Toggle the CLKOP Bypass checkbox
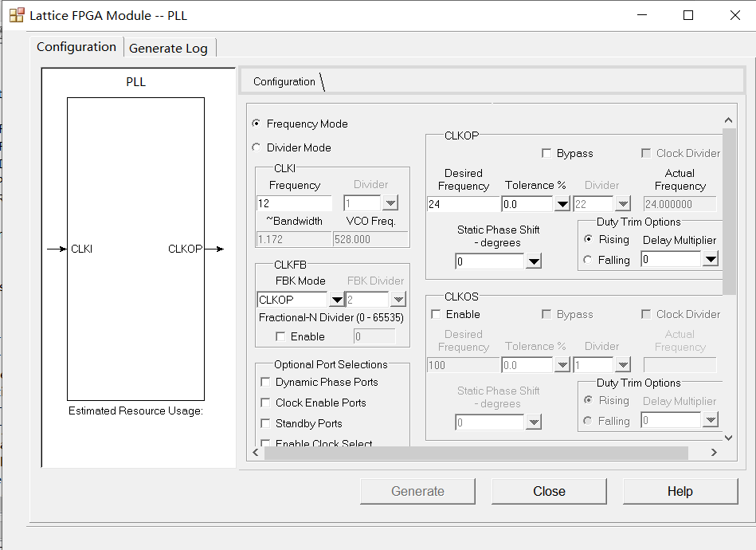The height and width of the screenshot is (550, 756). coord(546,153)
